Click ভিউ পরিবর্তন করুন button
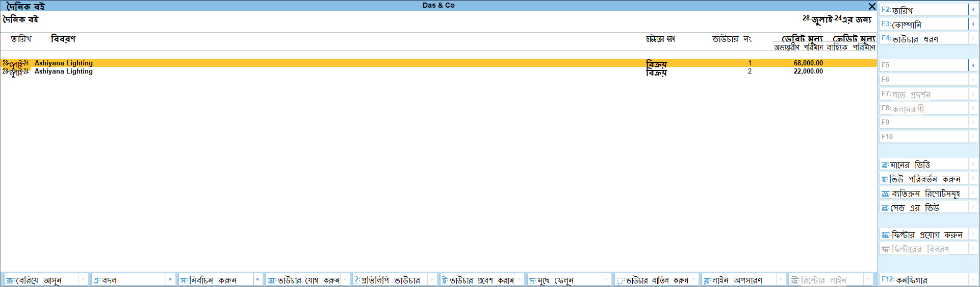The image size is (980, 287). tap(923, 179)
